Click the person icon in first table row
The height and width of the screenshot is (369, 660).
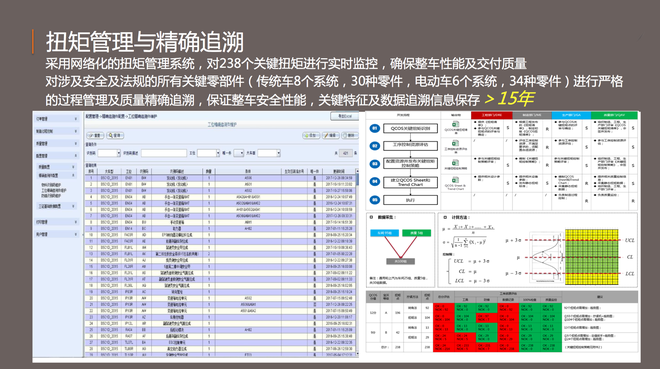click(314, 178)
